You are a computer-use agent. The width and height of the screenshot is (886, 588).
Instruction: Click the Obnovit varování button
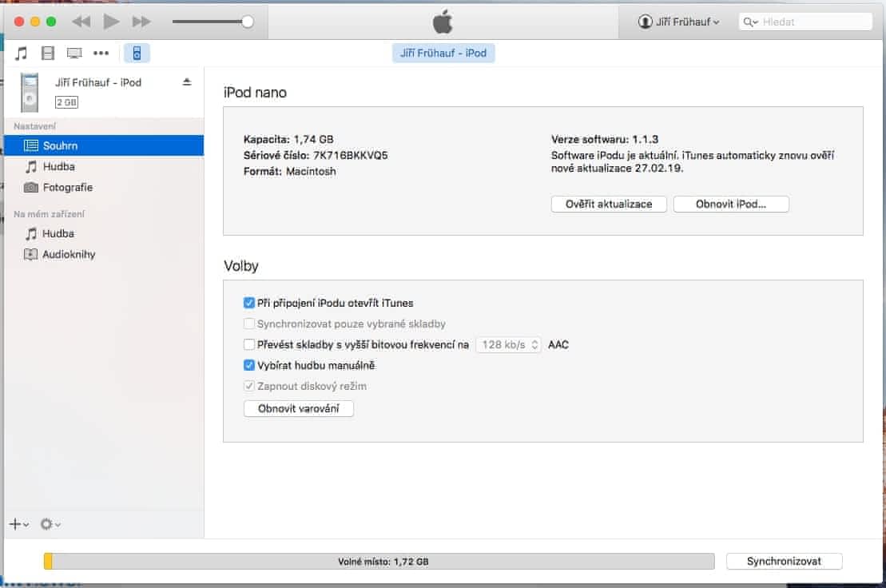click(x=298, y=408)
